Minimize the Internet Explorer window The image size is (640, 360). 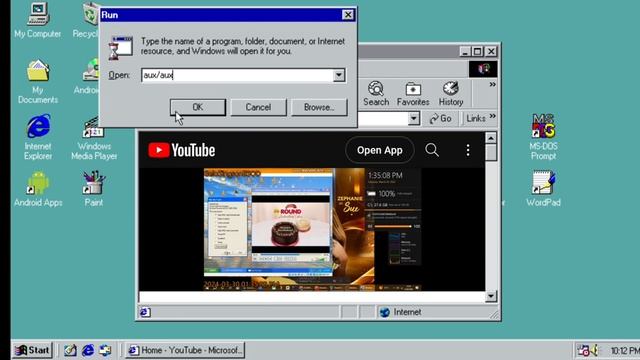[464, 51]
